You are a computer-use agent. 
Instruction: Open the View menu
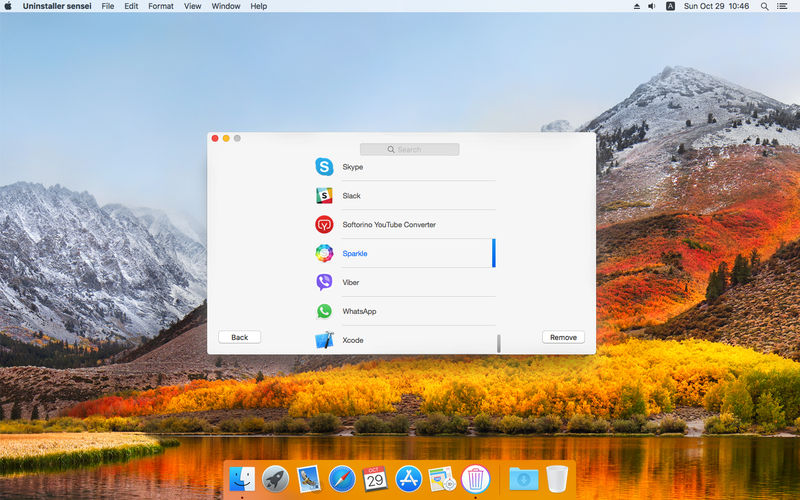tap(192, 6)
